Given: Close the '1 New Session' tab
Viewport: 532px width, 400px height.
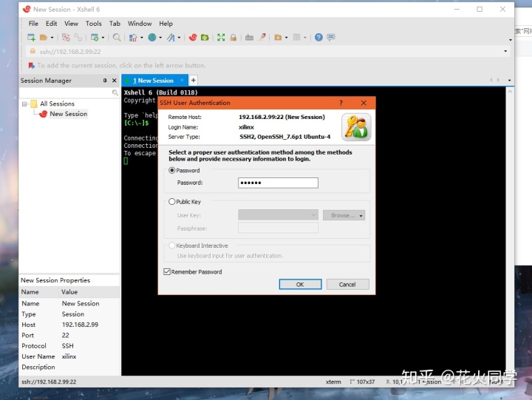Looking at the screenshot, I should 183,80.
